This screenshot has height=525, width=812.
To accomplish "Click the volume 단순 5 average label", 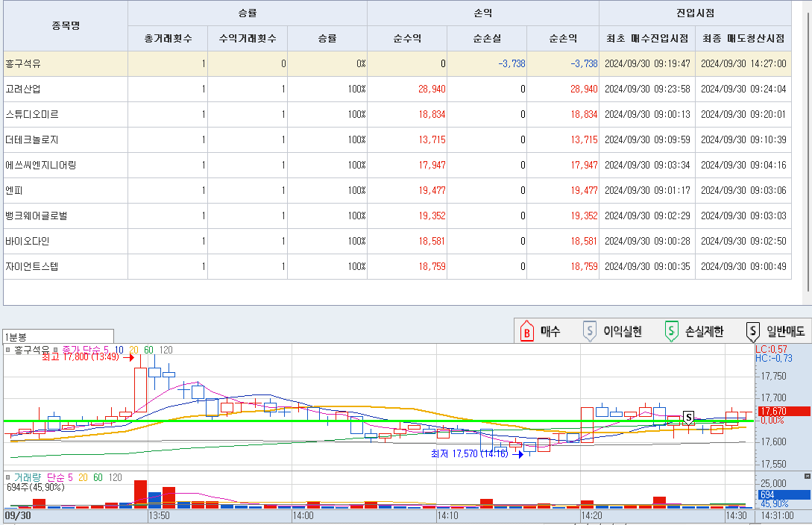I will pos(60,477).
